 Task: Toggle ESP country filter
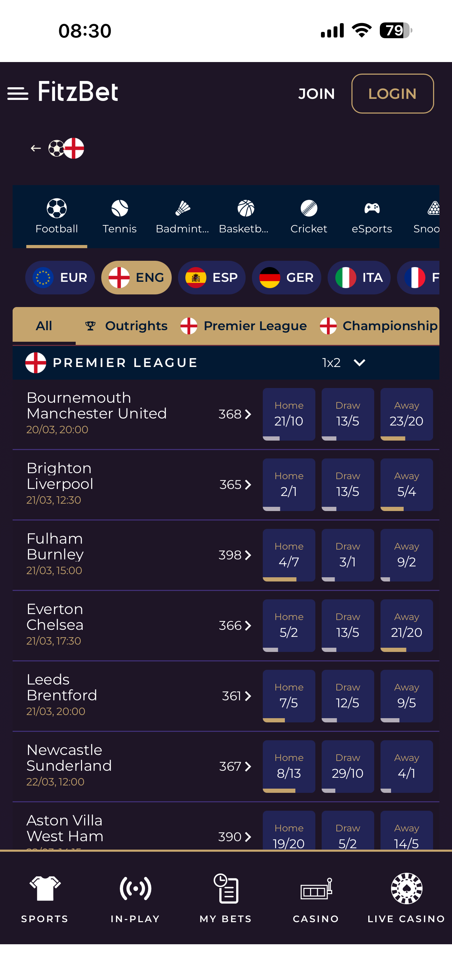pos(212,278)
